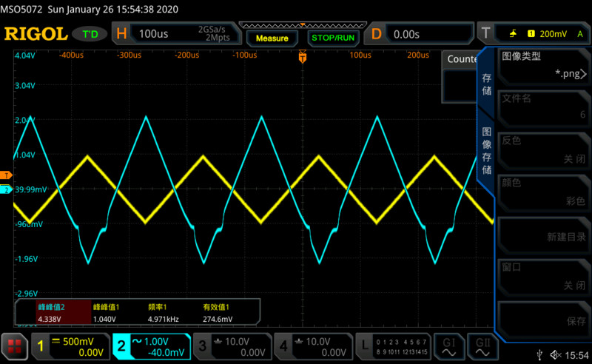Click the yellow channel 1 ground marker
This screenshot has height=364, width=592.
point(6,175)
